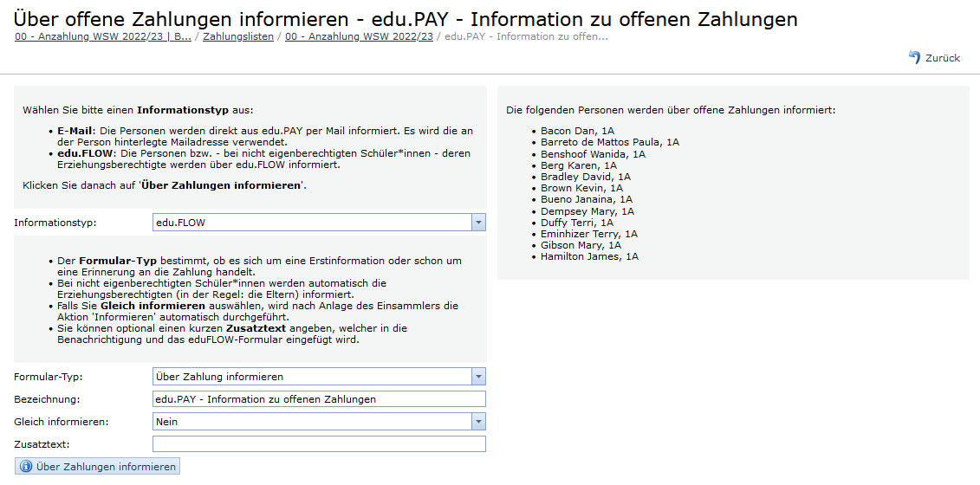Click the info icon on the inform button
980x485 pixels.
(x=26, y=467)
